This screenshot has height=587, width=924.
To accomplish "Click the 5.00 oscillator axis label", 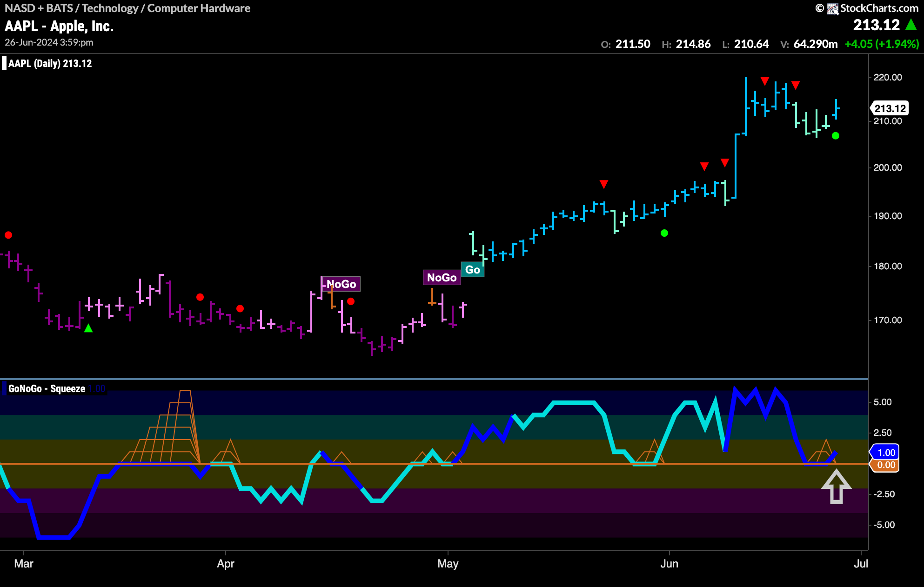I will tap(883, 402).
